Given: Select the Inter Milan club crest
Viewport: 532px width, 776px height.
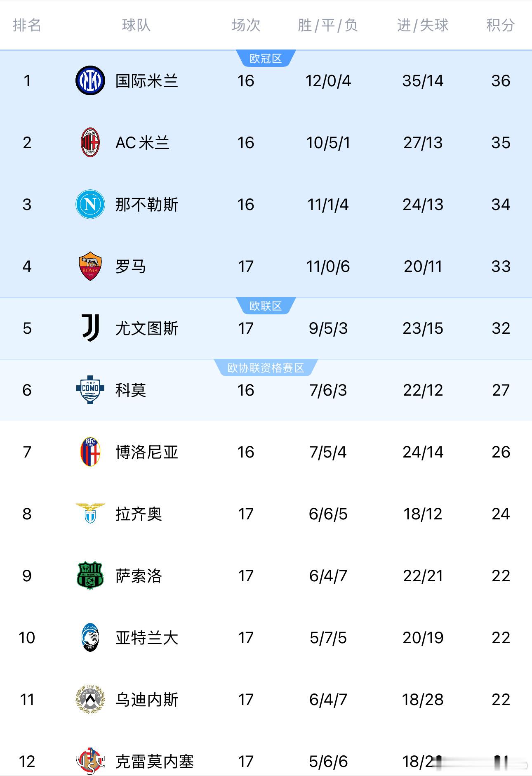Looking at the screenshot, I should click(x=89, y=81).
